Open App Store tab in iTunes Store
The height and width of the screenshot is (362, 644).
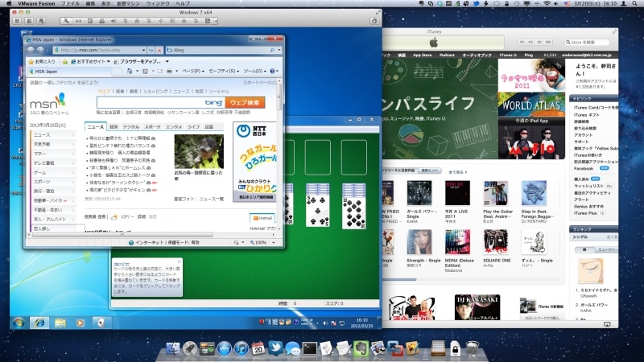pyautogui.click(x=422, y=55)
